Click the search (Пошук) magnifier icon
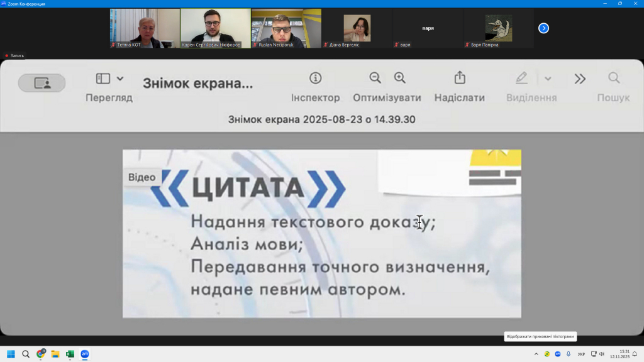 (614, 78)
